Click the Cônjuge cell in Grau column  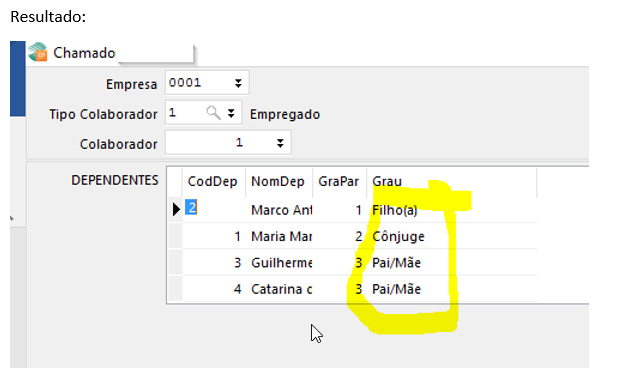[398, 236]
